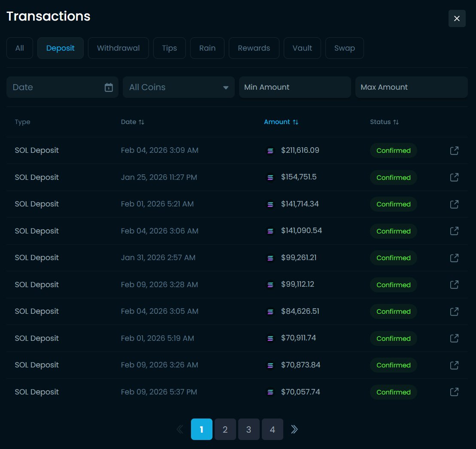The image size is (476, 449).
Task: Click amount $84,626.51
Action: [300, 311]
